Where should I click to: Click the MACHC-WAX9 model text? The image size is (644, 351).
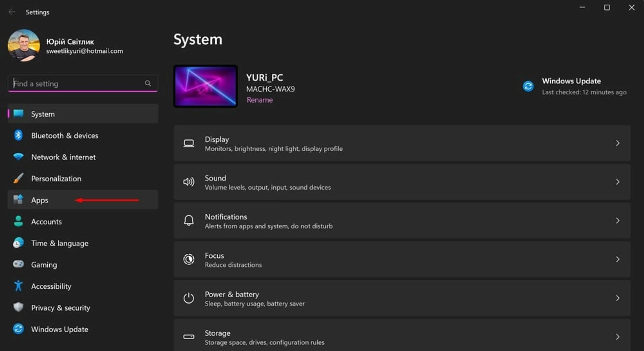point(270,89)
